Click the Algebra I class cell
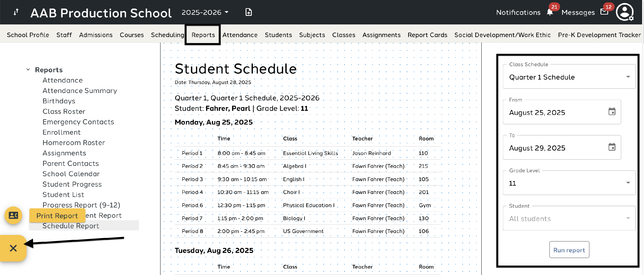 coord(295,166)
